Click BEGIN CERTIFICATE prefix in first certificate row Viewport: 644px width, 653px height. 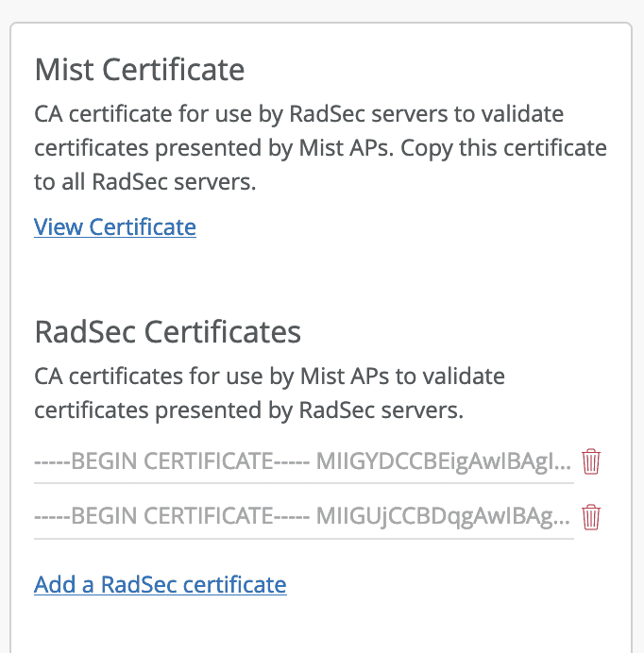coord(172,461)
